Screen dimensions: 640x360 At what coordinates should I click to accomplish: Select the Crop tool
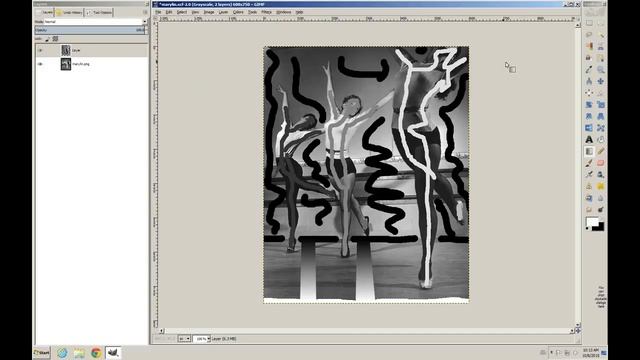(600, 93)
